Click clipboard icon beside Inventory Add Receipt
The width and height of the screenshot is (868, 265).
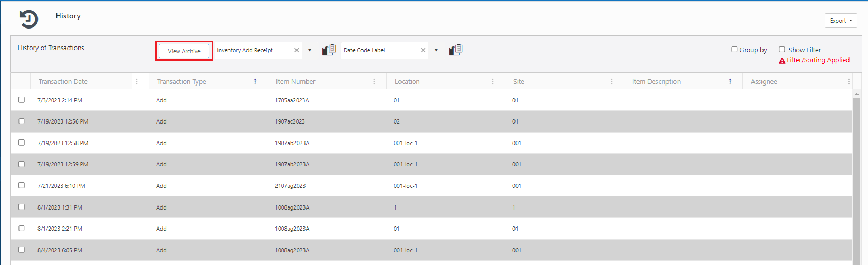tap(329, 50)
